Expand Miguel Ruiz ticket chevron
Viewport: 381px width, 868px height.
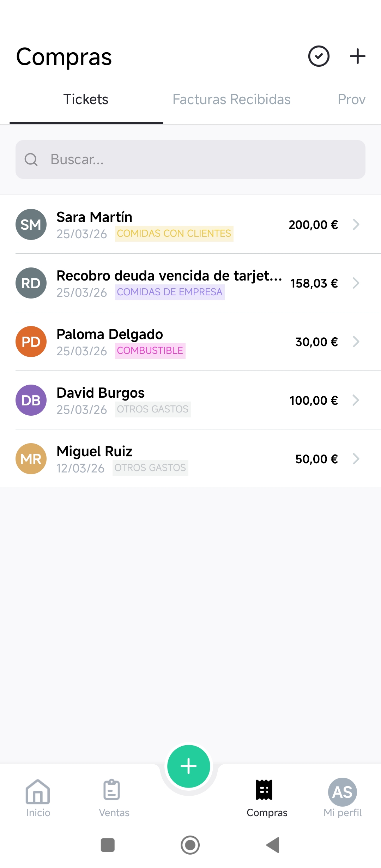point(356,459)
